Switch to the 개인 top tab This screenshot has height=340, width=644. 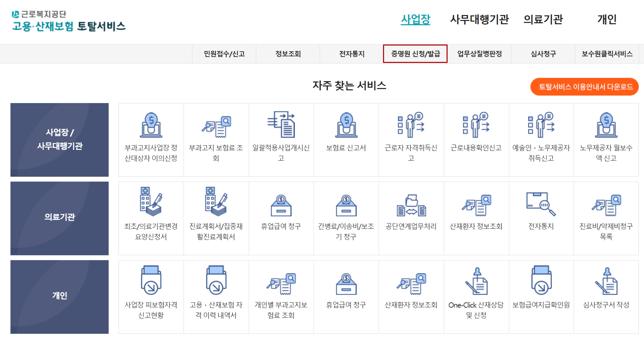(607, 19)
